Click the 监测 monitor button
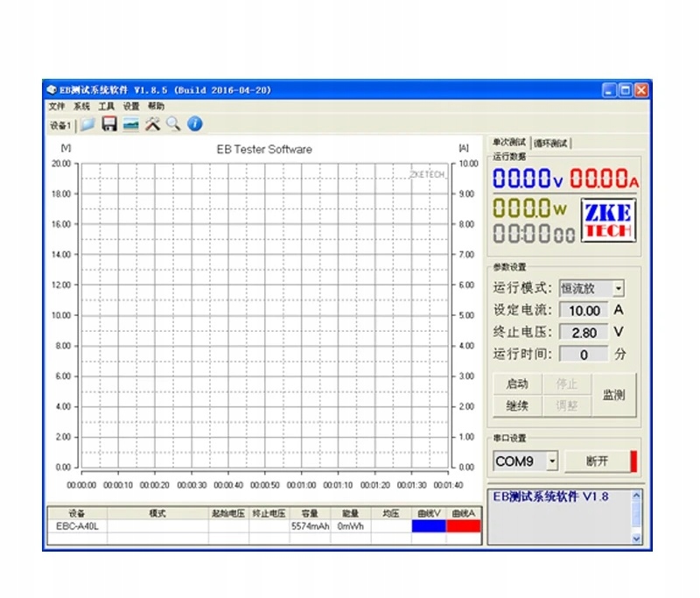Image resolution: width=700 pixels, height=598 pixels. click(x=614, y=395)
